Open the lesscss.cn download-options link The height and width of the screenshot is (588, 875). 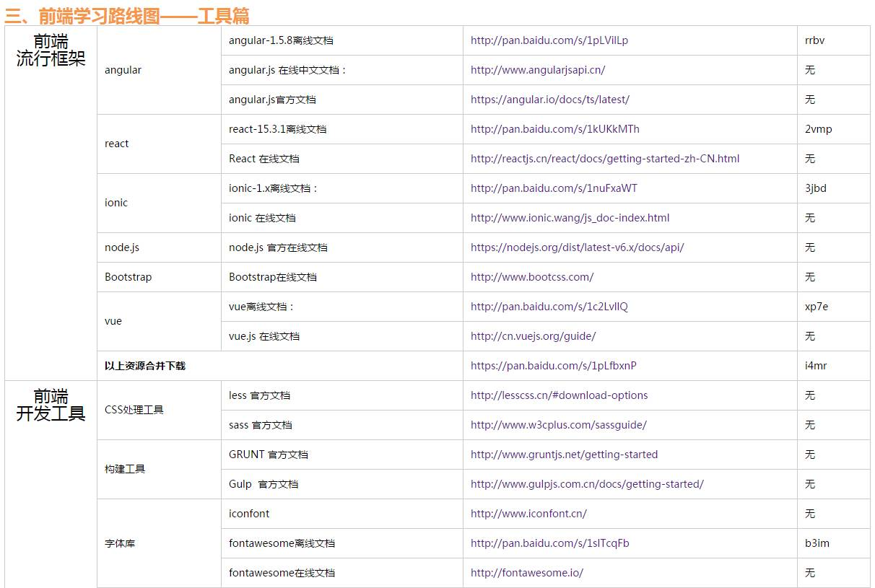(x=560, y=395)
